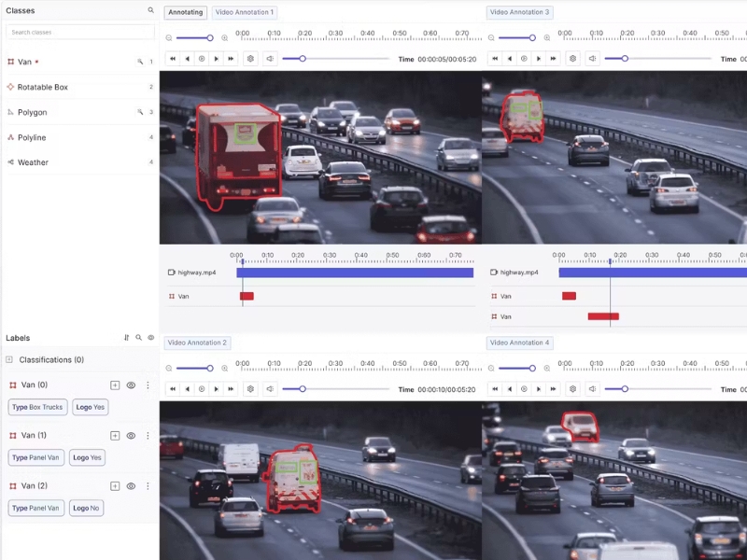Viewport: 747px width, 560px height.
Task: Focus the Search classes input field
Action: [x=80, y=32]
